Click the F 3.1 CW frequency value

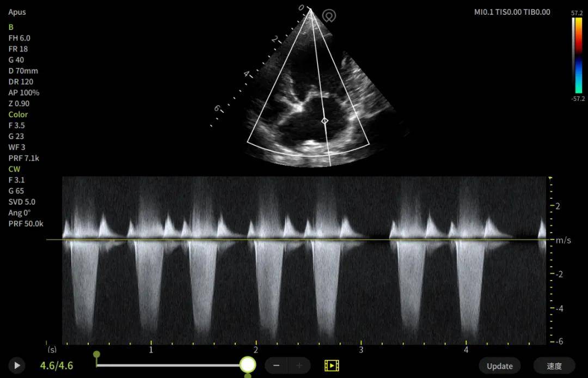pos(16,180)
